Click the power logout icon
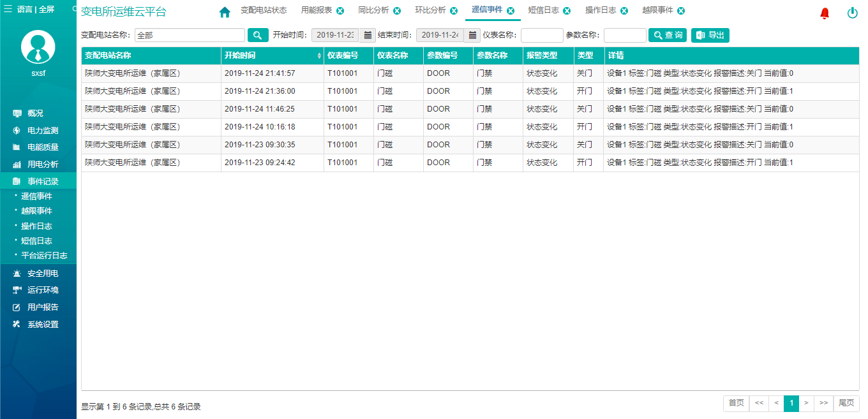This screenshot has height=419, width=868. tap(852, 13)
